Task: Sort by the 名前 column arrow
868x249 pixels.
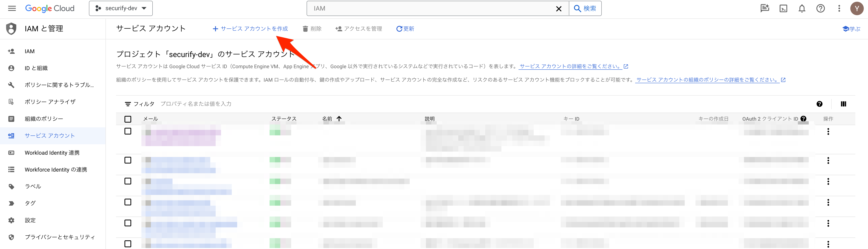Action: [339, 119]
